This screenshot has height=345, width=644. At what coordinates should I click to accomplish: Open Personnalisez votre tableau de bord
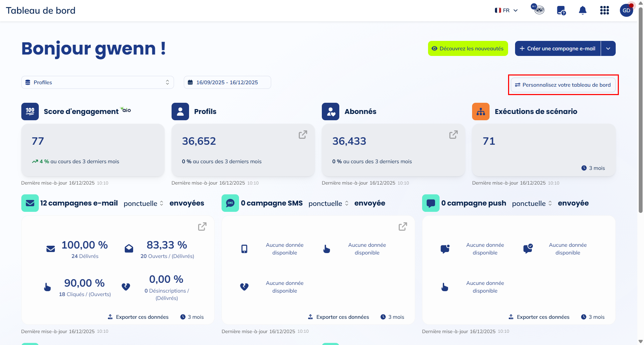tap(563, 85)
